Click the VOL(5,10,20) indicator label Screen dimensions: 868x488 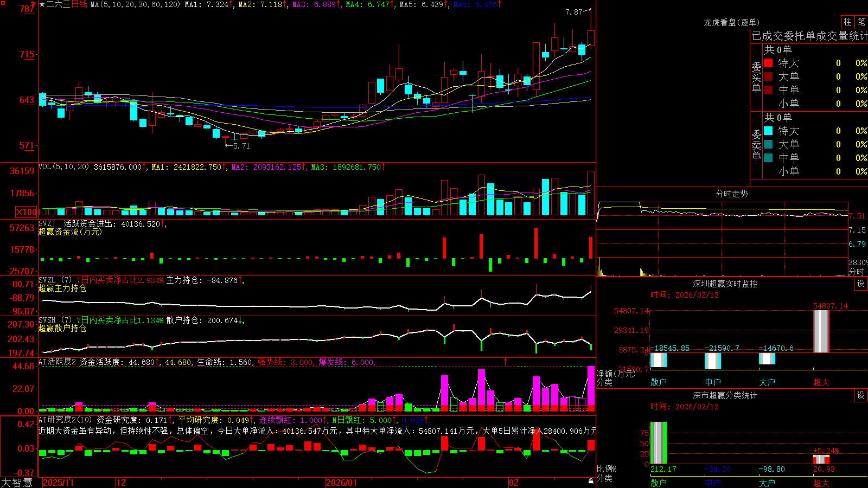click(x=63, y=166)
